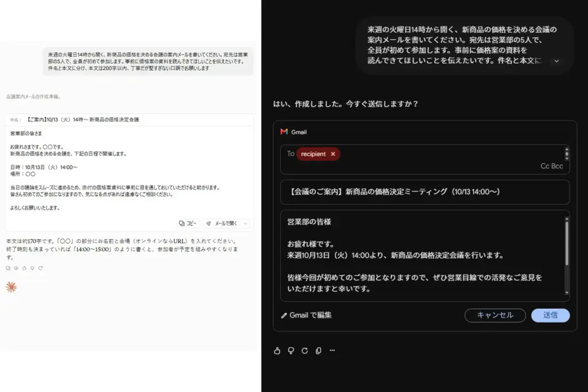The width and height of the screenshot is (588, 392).
Task: Click the subject field 【会議のご案内】
Action: [x=425, y=192]
